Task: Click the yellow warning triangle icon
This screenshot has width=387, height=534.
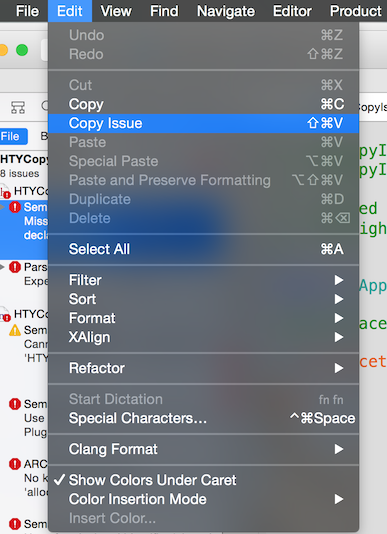Action: click(15, 330)
